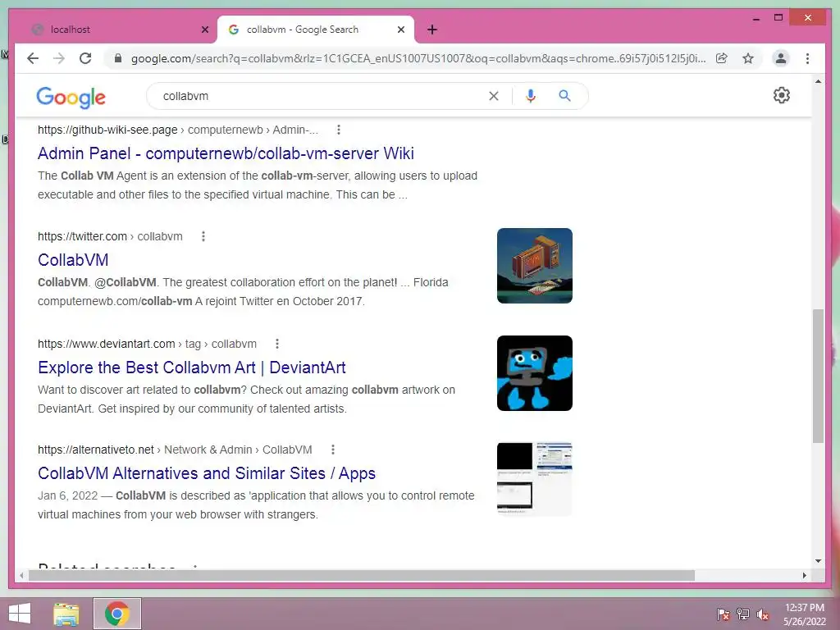
Task: Open more options for alternativeto.net result
Action: 333,450
